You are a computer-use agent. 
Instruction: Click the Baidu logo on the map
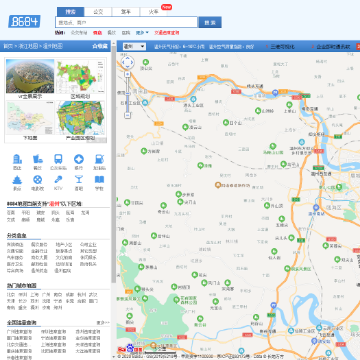point(130,349)
